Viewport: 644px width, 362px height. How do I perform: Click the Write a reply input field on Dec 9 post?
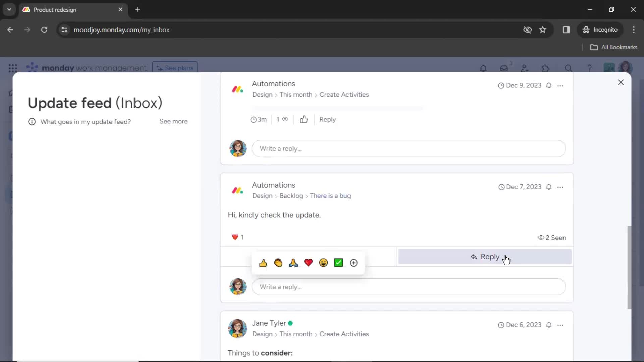(x=409, y=148)
